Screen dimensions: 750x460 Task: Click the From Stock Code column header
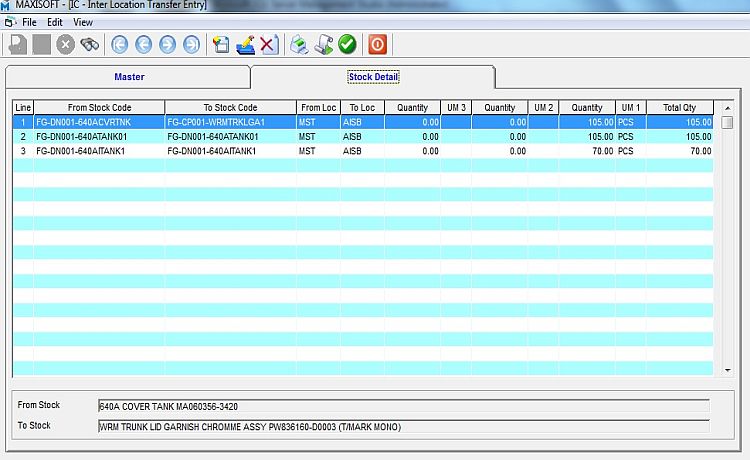coord(99,107)
